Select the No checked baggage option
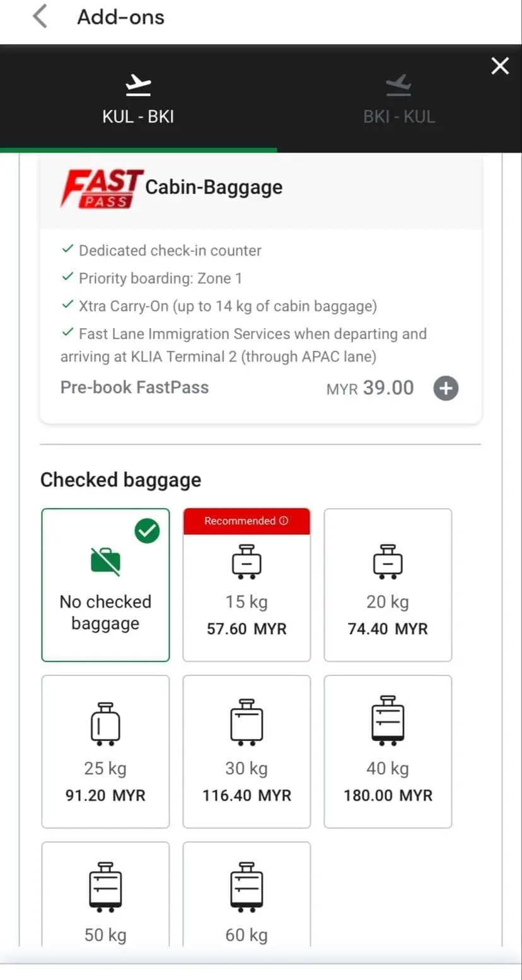 (x=105, y=585)
